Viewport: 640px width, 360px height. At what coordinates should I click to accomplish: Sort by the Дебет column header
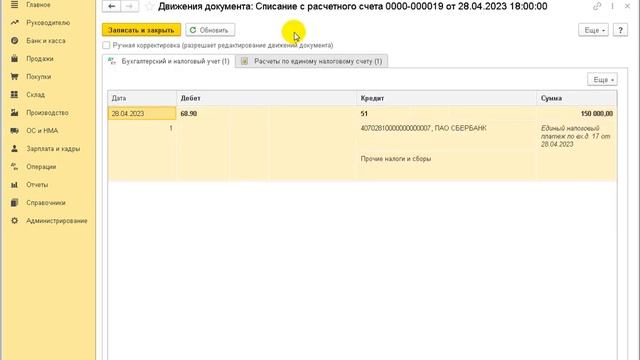267,98
